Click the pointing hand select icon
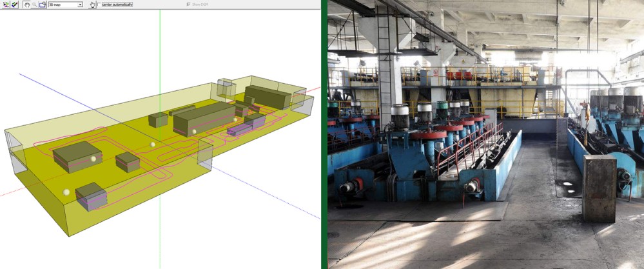Screen dimensions: 644x269 (x=92, y=5)
